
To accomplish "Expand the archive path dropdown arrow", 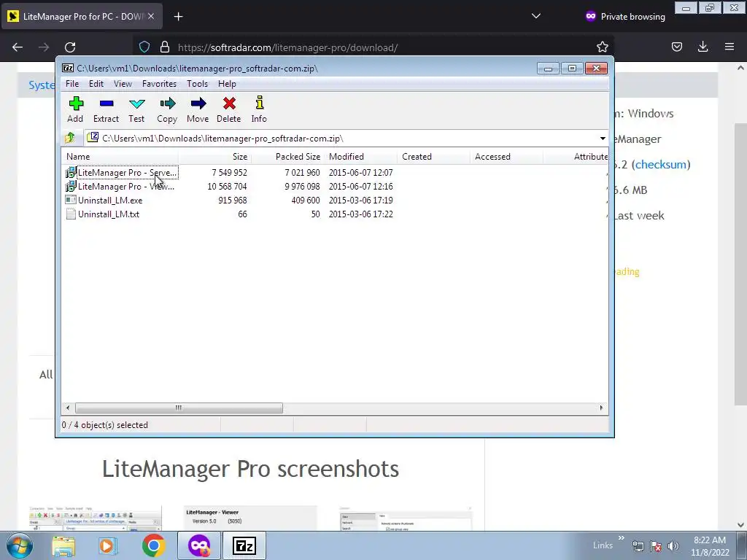I will point(603,139).
